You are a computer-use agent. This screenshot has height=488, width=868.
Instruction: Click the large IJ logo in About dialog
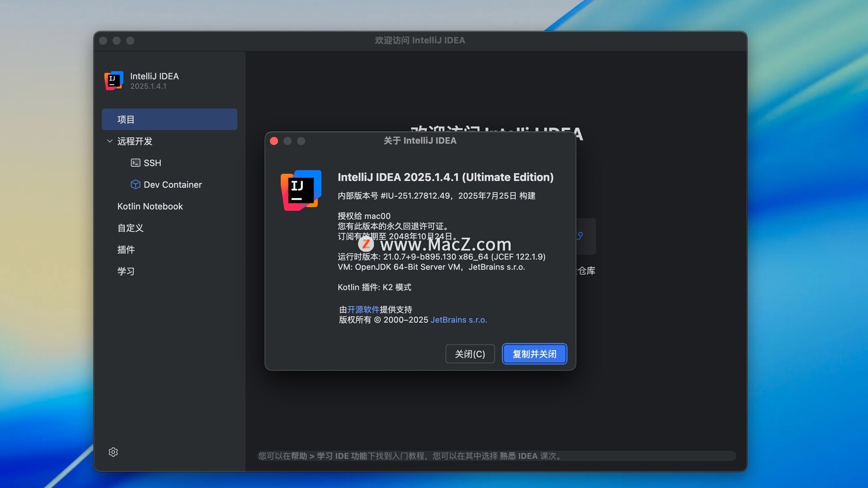301,190
